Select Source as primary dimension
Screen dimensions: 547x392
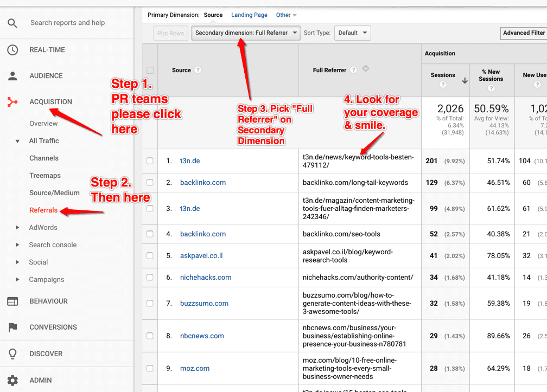pyautogui.click(x=213, y=15)
